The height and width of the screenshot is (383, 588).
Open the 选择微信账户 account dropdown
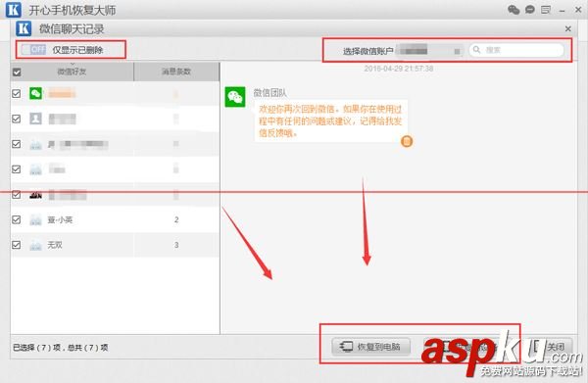429,50
